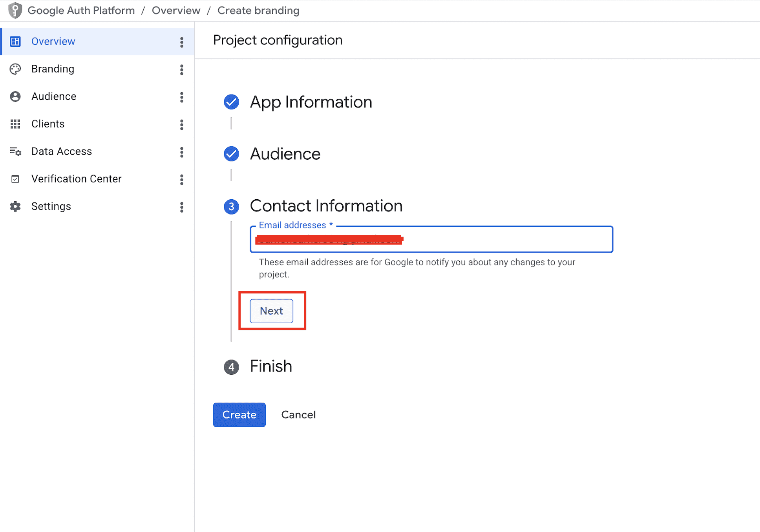Click the step 3 circle for Contact Information
The height and width of the screenshot is (532, 760).
pos(231,206)
